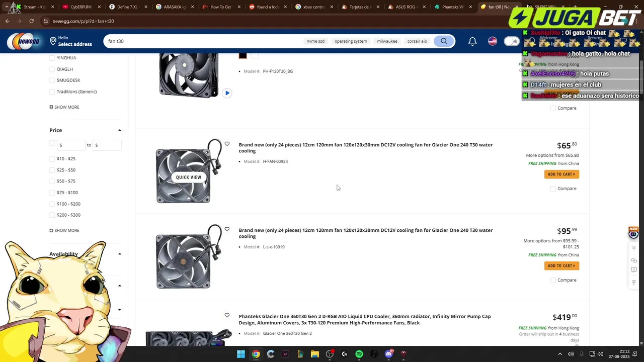
Task: Add the Phanteks Glacier One cooler to wish list
Action: [x=227, y=316]
